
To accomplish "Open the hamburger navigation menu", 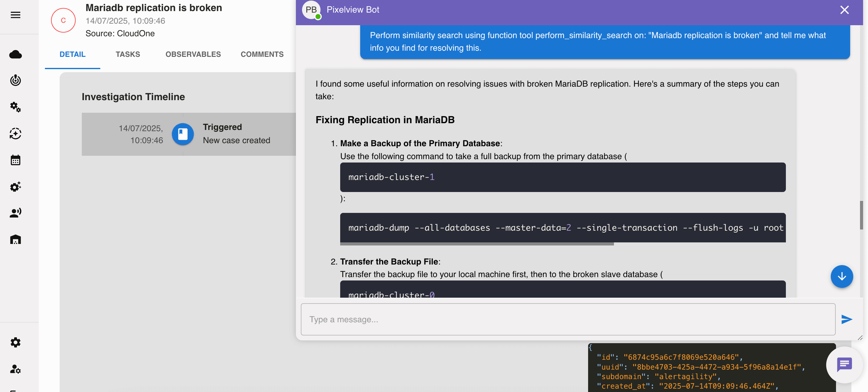I will [x=15, y=15].
